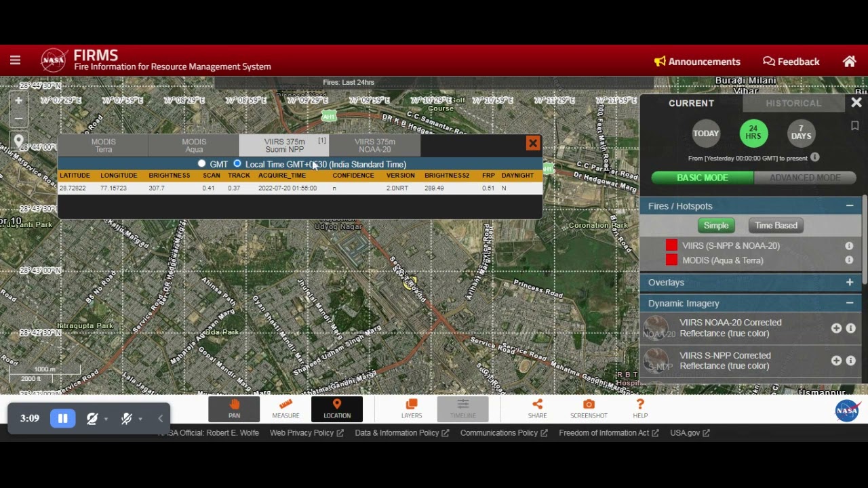Open the HELP menu
The image size is (868, 488).
pyautogui.click(x=640, y=409)
